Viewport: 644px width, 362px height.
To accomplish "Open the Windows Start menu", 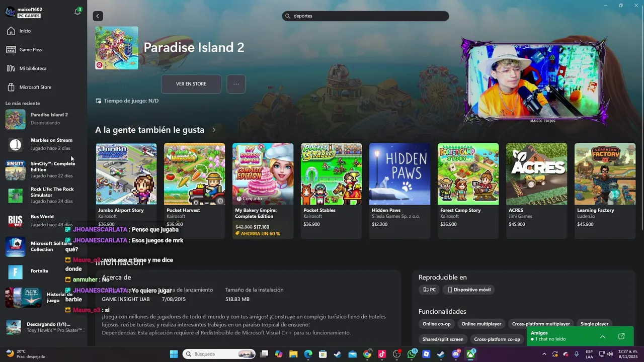I will 174,354.
